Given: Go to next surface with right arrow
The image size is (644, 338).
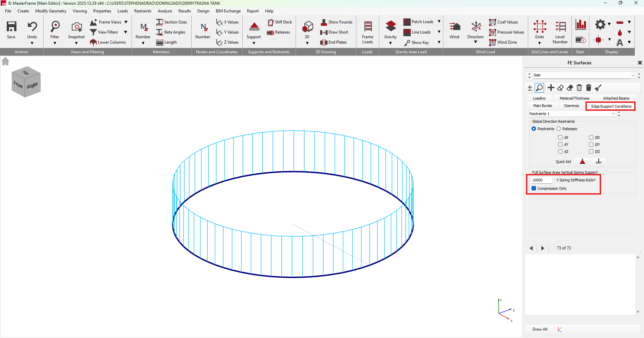Looking at the screenshot, I should point(543,248).
